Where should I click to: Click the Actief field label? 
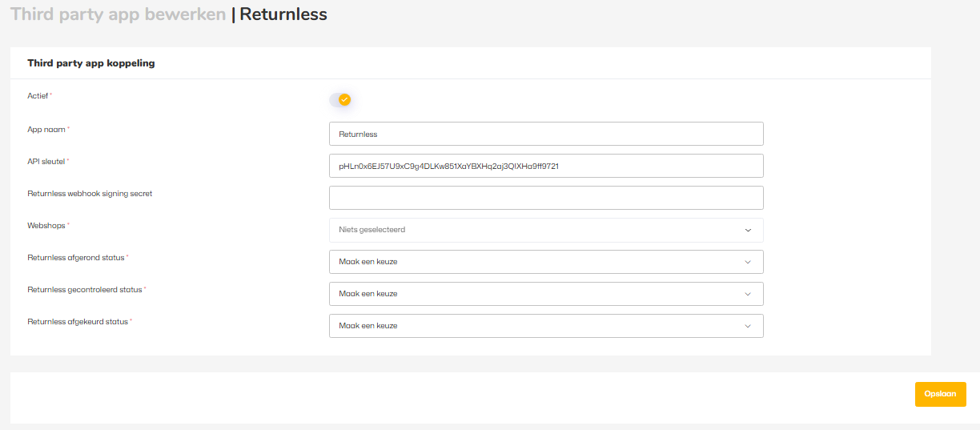click(38, 96)
